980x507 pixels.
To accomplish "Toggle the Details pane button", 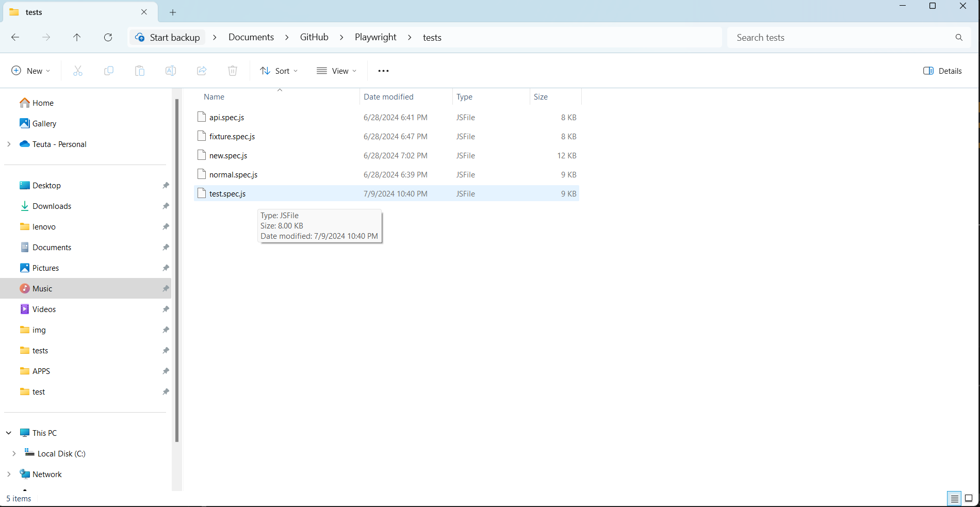I will pos(942,71).
